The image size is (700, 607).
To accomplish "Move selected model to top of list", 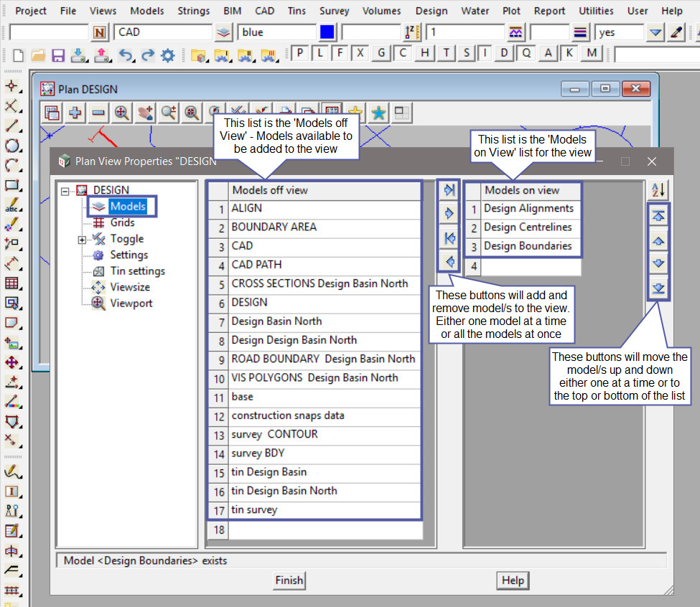I will click(x=658, y=216).
